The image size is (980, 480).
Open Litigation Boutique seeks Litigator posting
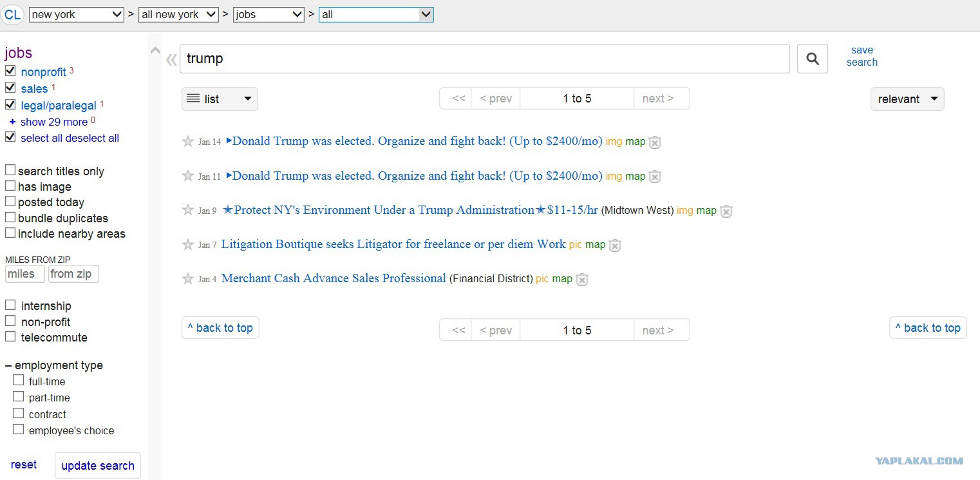[x=393, y=244]
